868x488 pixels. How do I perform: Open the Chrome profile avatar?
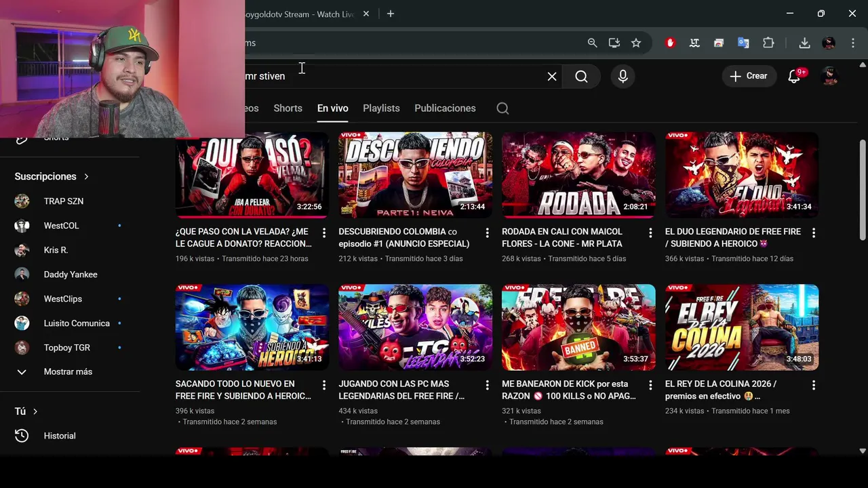[829, 43]
